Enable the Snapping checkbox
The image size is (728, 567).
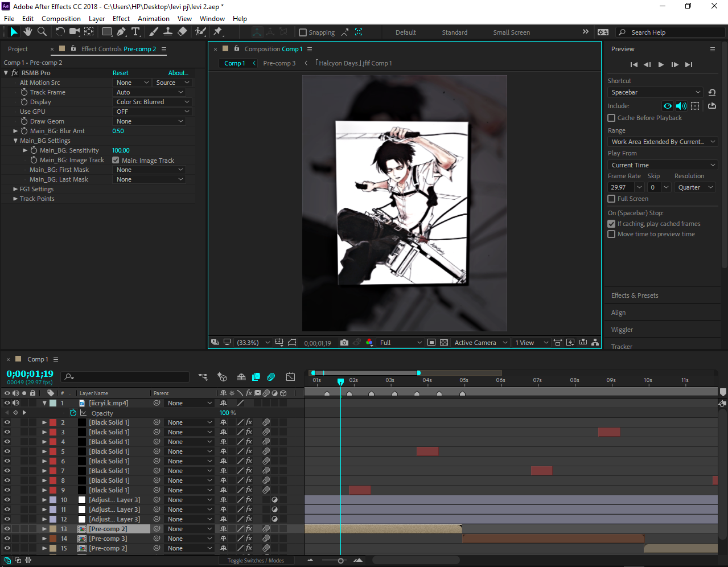[x=303, y=32]
